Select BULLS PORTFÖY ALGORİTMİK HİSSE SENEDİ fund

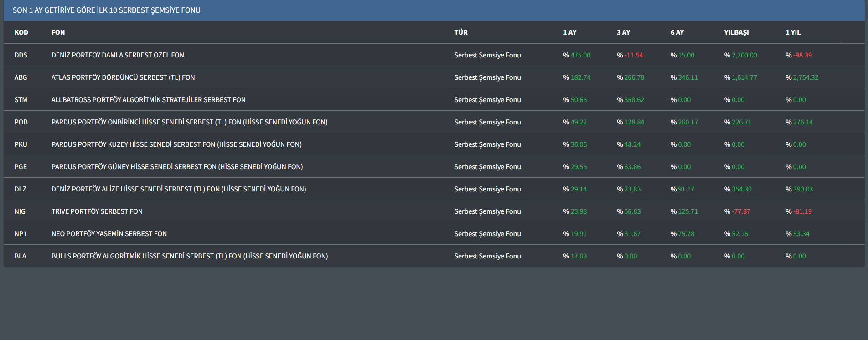pos(189,256)
